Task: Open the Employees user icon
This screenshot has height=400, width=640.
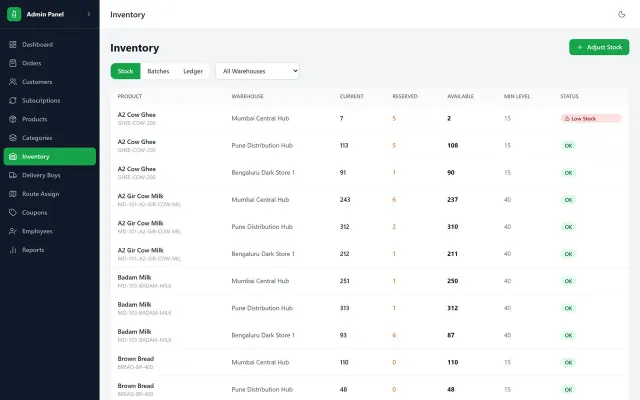Action: click(13, 231)
